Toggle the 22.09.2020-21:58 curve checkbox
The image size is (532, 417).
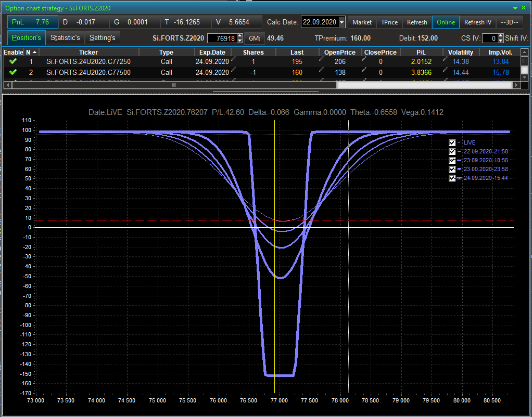[452, 151]
